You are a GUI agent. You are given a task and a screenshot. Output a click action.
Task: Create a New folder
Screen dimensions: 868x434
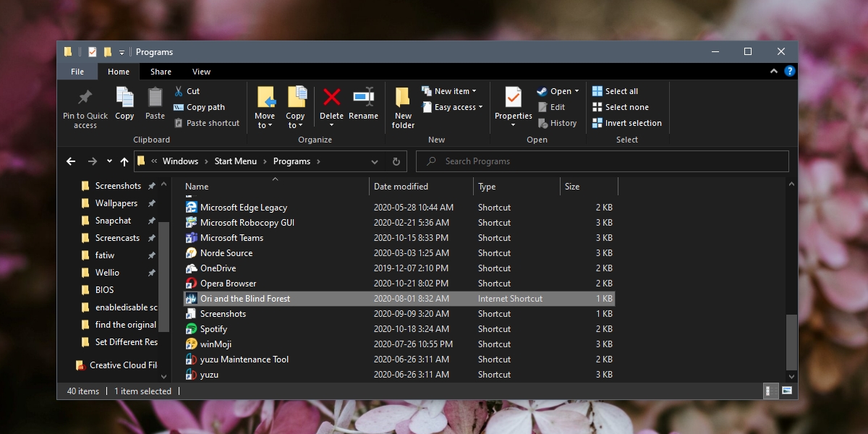tap(404, 108)
